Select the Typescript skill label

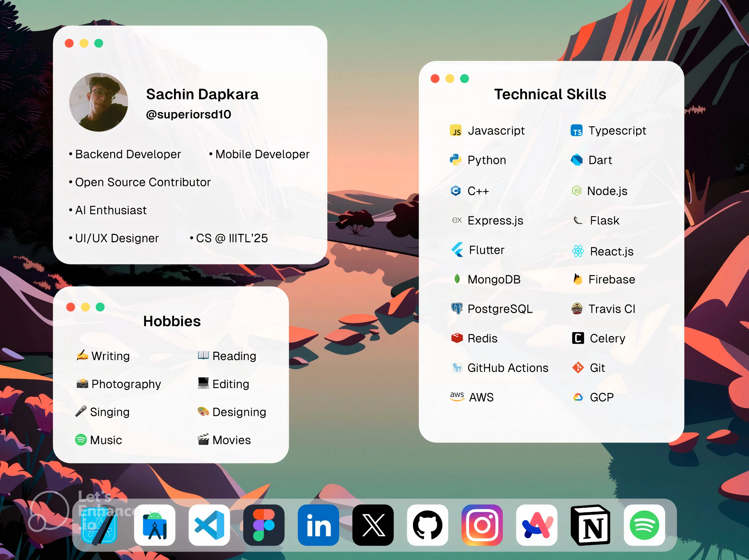click(617, 131)
